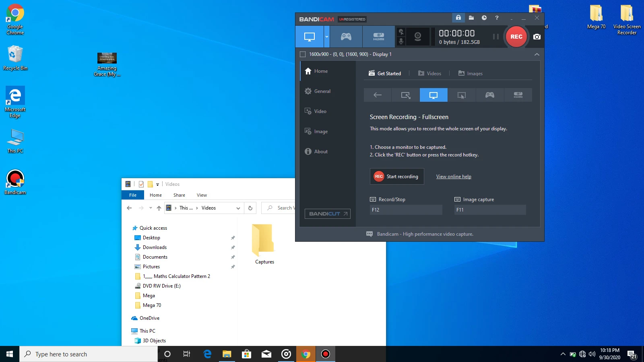Image resolution: width=644 pixels, height=362 pixels.
Task: Click Start recording button
Action: point(397,177)
